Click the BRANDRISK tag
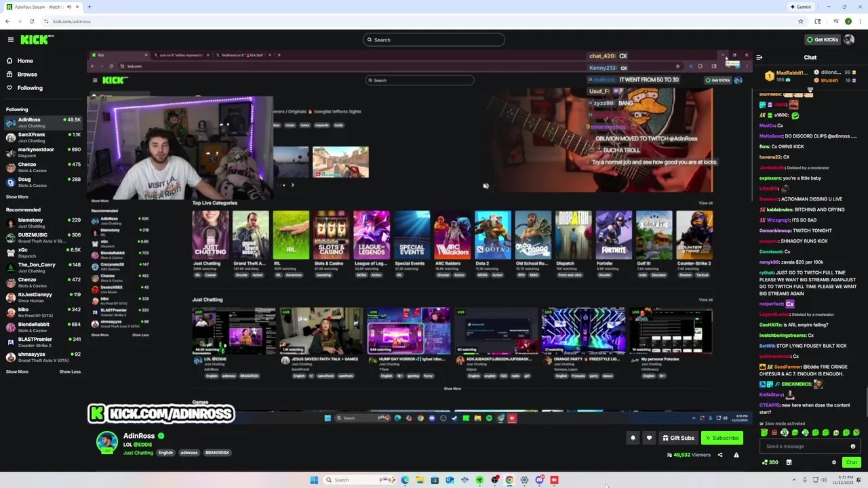Image resolution: width=868 pixels, height=488 pixels. 217,453
